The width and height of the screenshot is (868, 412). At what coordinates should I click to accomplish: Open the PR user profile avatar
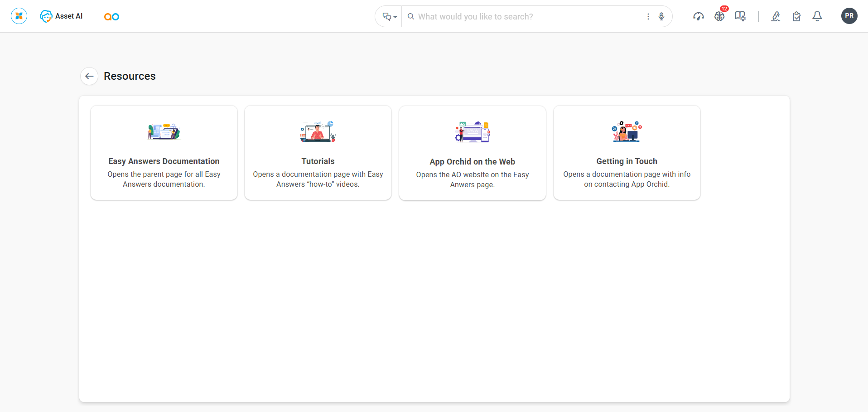[849, 16]
